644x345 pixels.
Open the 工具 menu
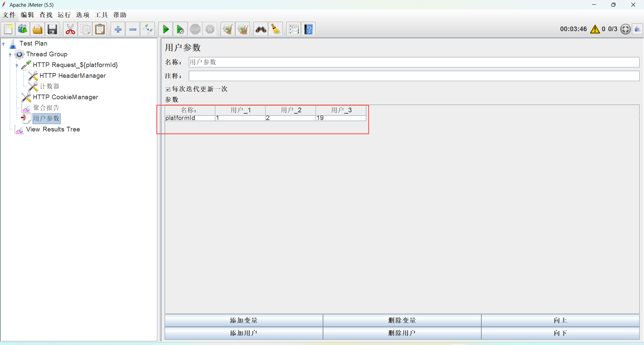(x=101, y=15)
